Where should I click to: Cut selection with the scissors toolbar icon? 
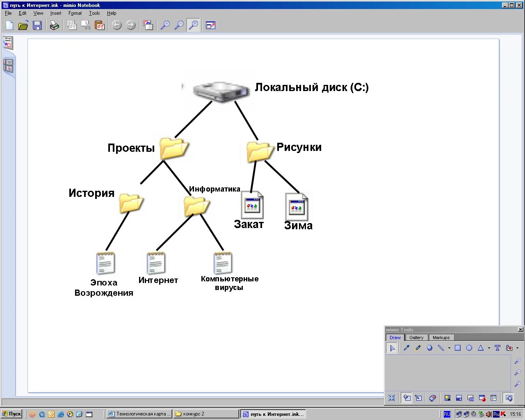point(86,25)
